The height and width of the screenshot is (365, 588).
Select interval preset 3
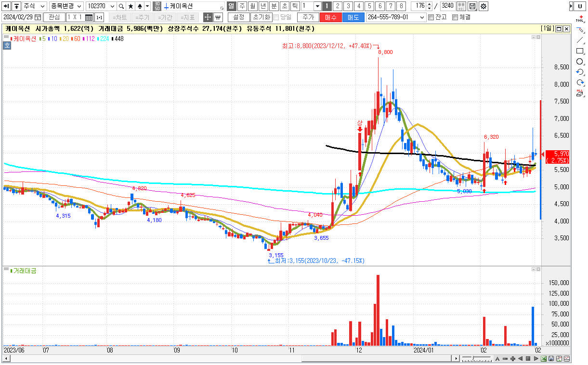[x=348, y=6]
